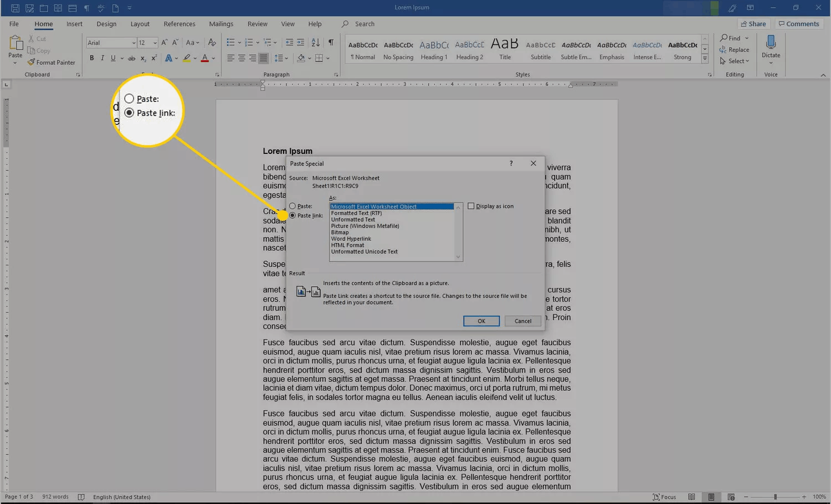
Task: Select the Paste radio button in dialog
Action: click(293, 206)
